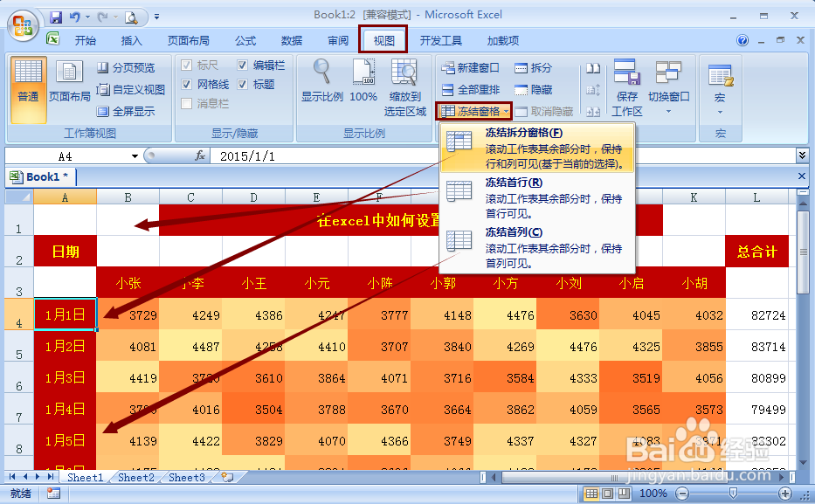Open the Home (开始) tab
Image resolution: width=815 pixels, height=504 pixels.
click(x=86, y=40)
